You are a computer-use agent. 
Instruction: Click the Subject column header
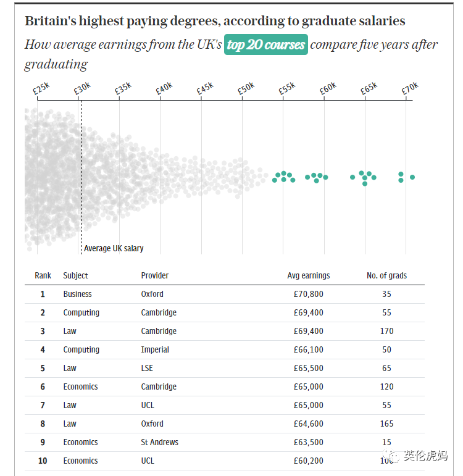tap(75, 275)
